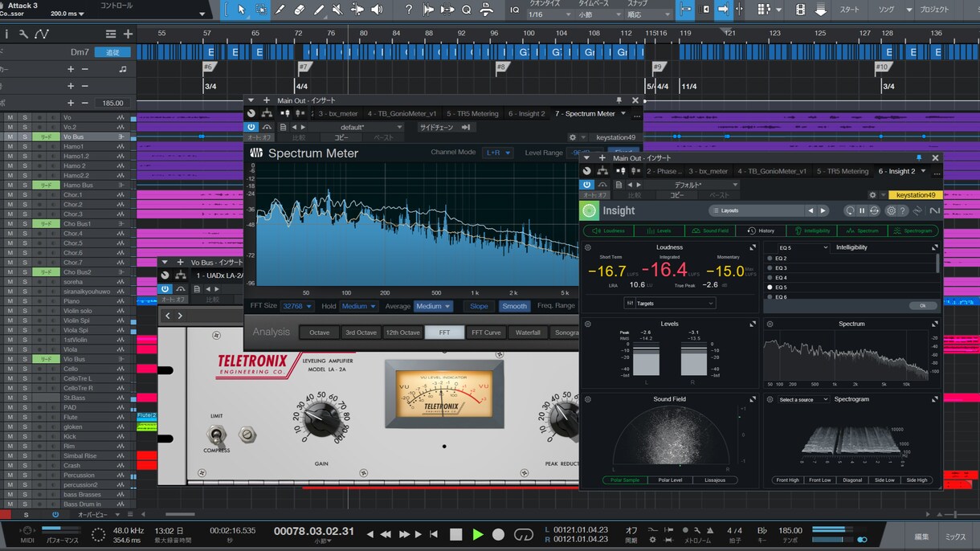
Task: Choose the Eraser tool in the toolbar
Action: pyautogui.click(x=300, y=10)
